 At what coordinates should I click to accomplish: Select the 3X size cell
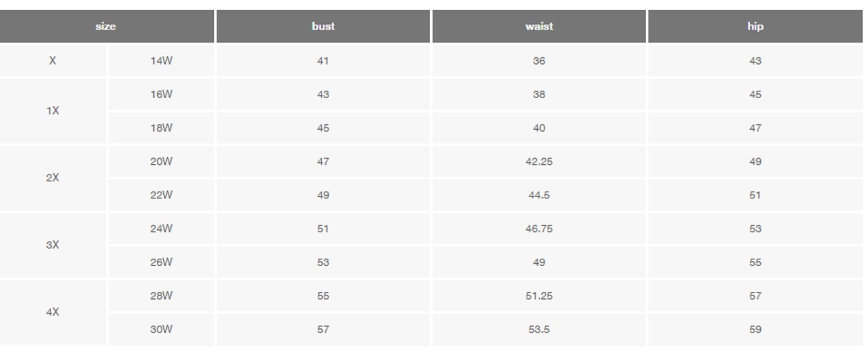coord(53,245)
